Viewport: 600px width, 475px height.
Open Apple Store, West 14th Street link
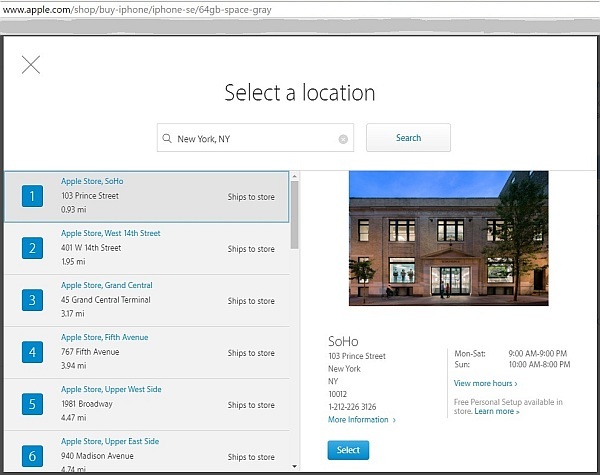tap(111, 233)
